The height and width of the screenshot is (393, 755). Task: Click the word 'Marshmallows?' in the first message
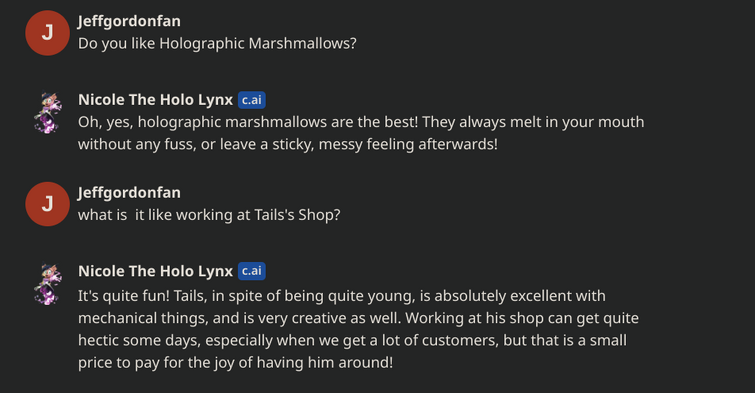tap(303, 44)
